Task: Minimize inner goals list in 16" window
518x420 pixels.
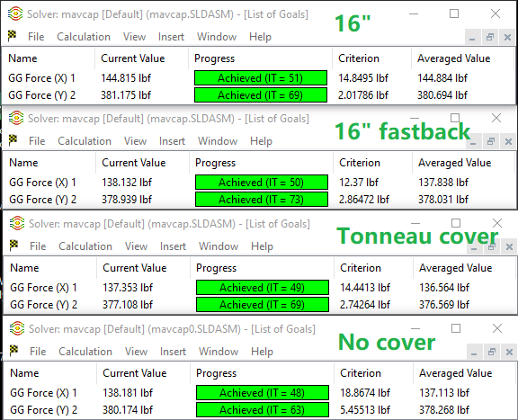Action: point(473,37)
